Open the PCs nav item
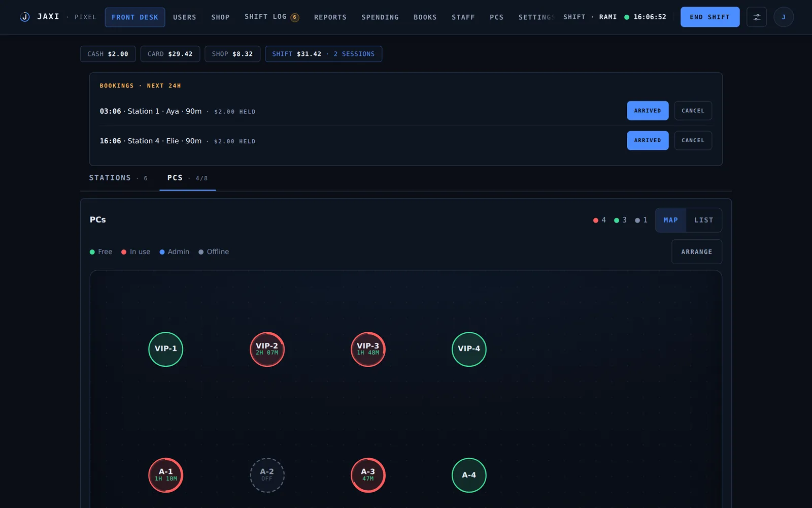The width and height of the screenshot is (812, 508). pos(496,17)
